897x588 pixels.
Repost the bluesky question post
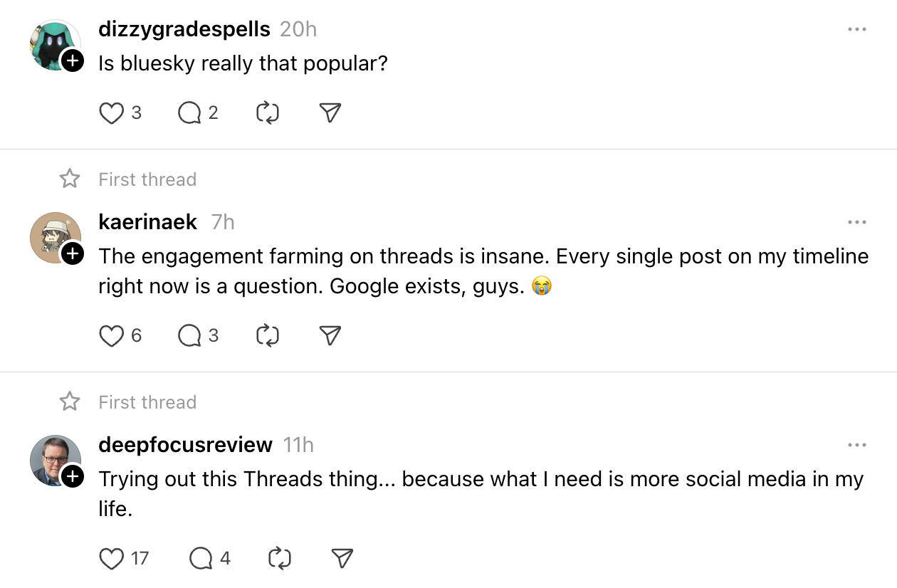click(267, 113)
